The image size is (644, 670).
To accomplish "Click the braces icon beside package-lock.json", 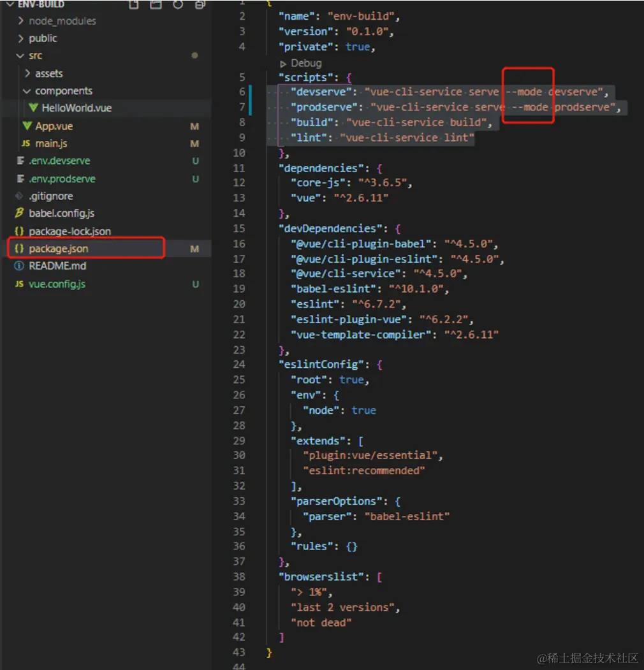I will 19,231.
